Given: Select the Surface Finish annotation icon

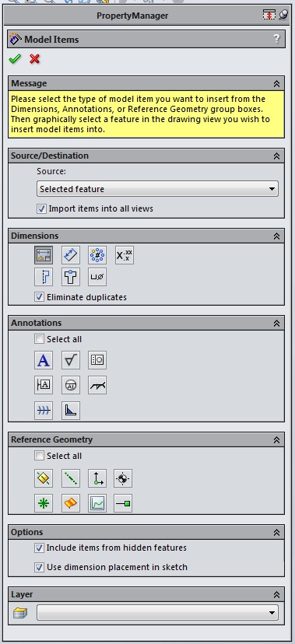Looking at the screenshot, I should (x=71, y=360).
